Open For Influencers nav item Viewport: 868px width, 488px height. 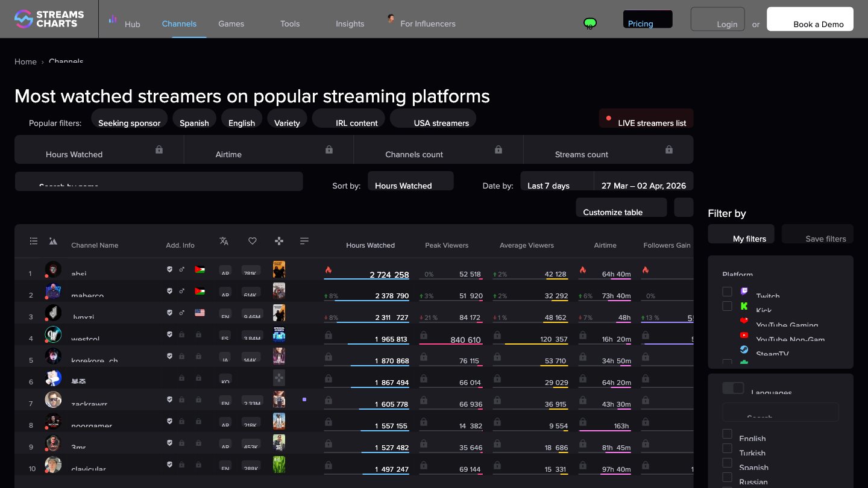(428, 23)
